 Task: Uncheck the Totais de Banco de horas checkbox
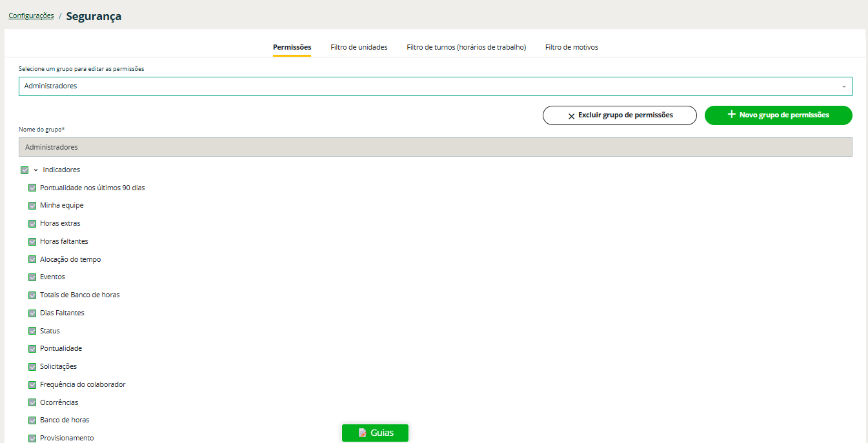coord(32,295)
